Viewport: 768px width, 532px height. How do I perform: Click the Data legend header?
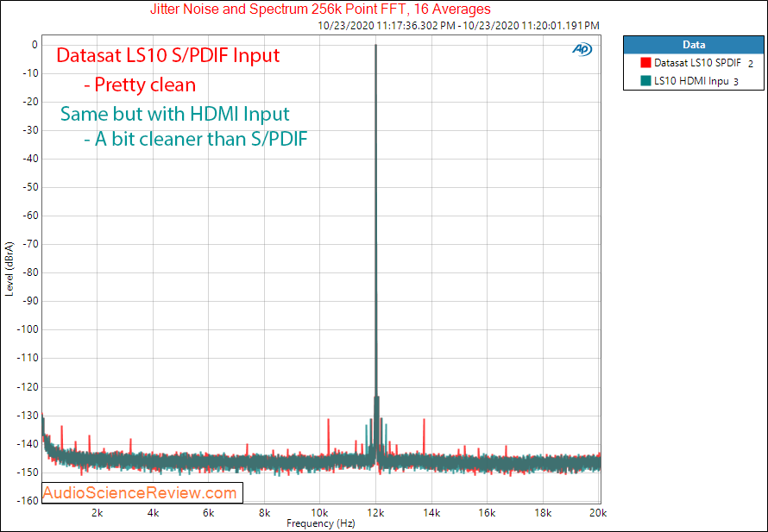point(694,45)
